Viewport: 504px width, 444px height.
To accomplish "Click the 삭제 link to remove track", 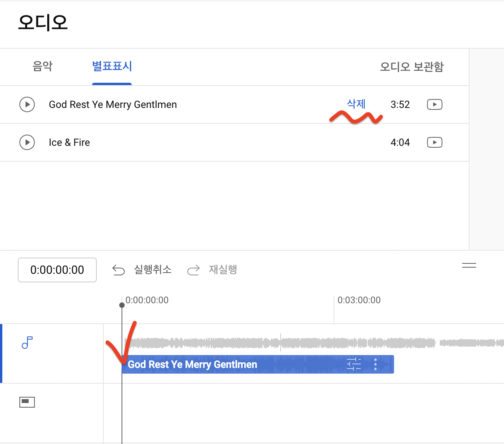I will click(x=356, y=104).
